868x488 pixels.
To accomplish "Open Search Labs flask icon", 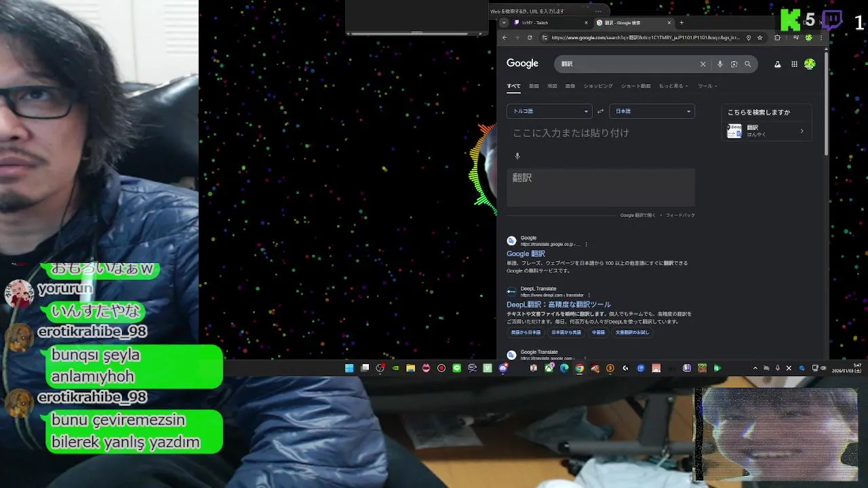I will coord(777,64).
